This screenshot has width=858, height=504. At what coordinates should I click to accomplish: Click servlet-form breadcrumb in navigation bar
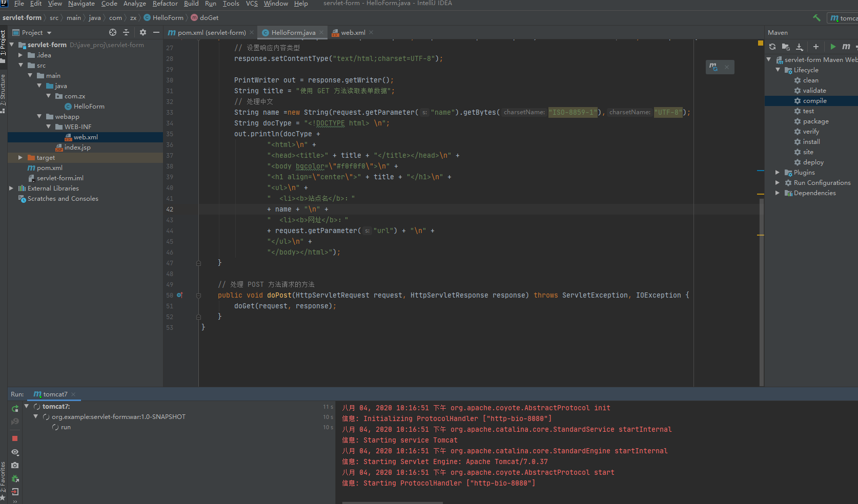tap(22, 18)
